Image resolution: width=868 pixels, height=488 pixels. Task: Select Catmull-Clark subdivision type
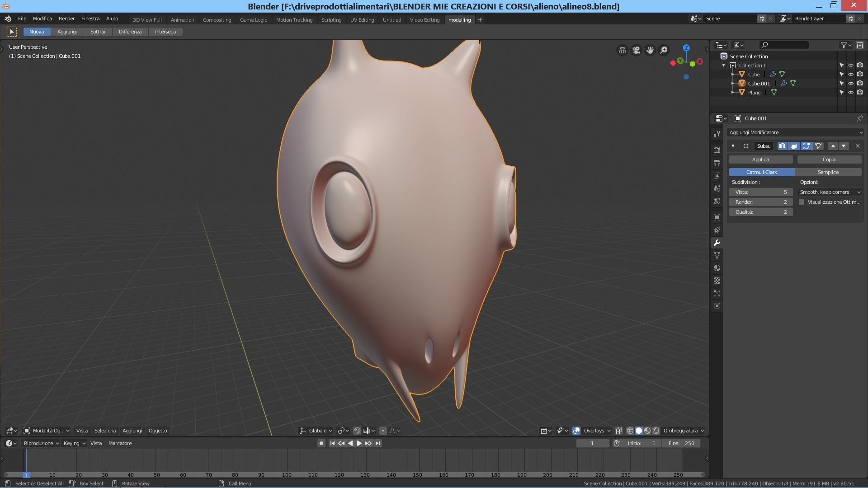762,172
